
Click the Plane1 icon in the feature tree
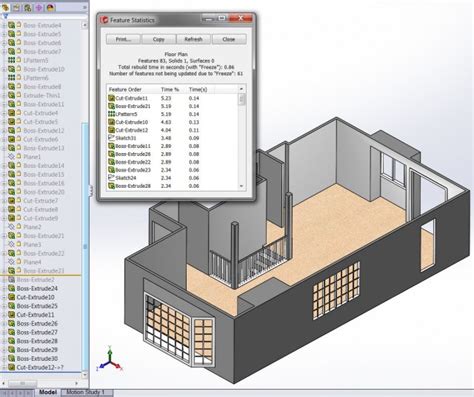11,156
